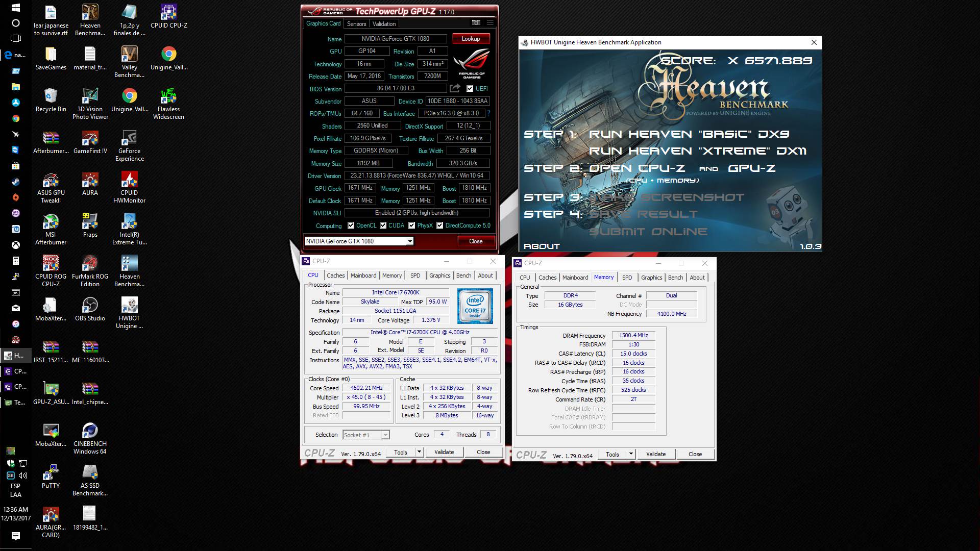The image size is (980, 551).
Task: Open Flawless Widescreen desktop icon
Action: click(169, 104)
